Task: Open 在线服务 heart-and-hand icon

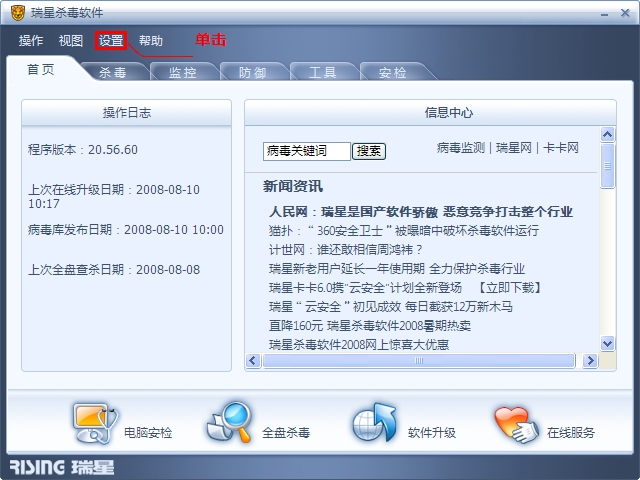Action: click(516, 424)
